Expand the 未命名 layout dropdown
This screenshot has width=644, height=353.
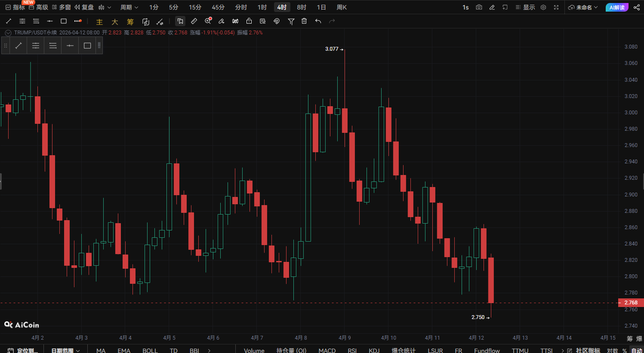click(x=583, y=7)
